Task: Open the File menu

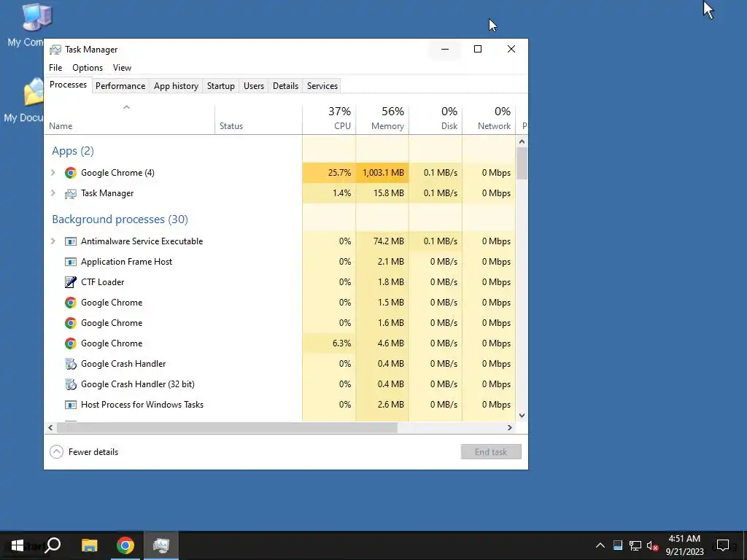Action: [x=55, y=68]
